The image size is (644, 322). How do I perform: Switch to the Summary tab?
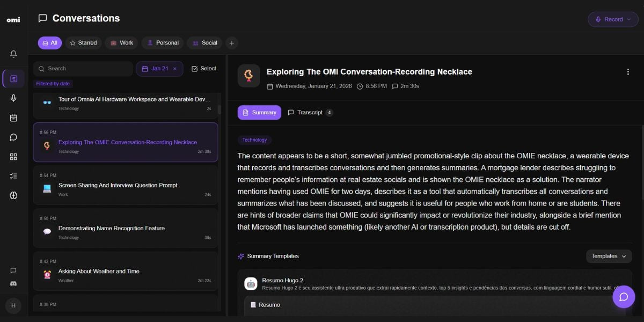pos(259,113)
